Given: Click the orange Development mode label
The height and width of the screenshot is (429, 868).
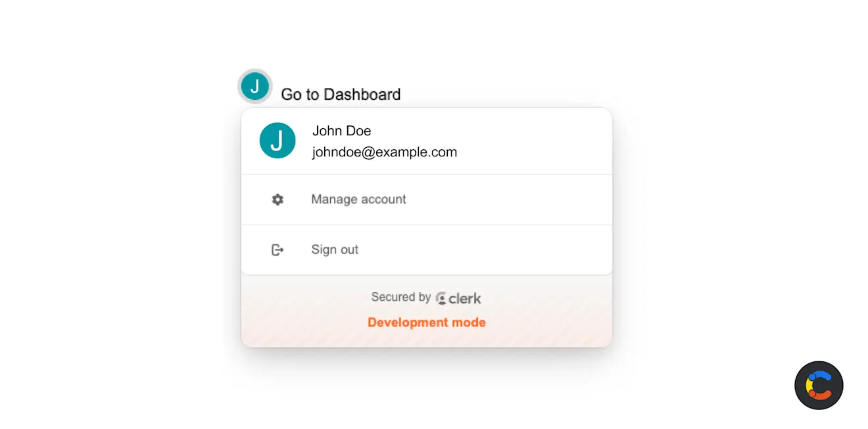Looking at the screenshot, I should pos(426,323).
